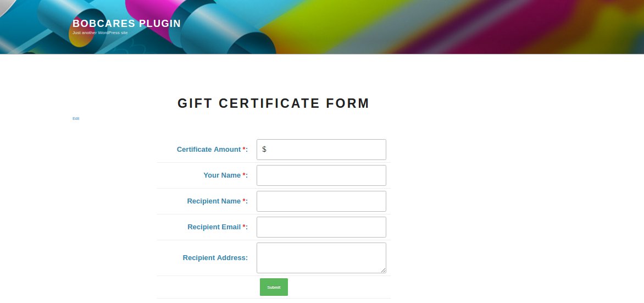Submit the gift certificate form

coord(274,287)
